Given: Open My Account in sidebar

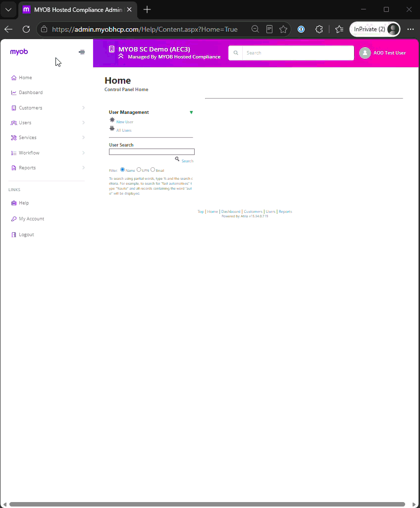Looking at the screenshot, I should [x=31, y=219].
